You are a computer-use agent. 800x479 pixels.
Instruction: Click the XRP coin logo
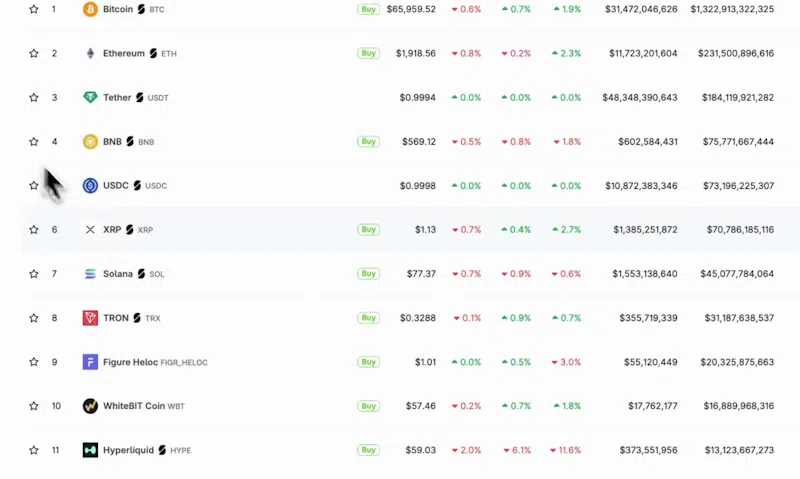click(x=90, y=230)
